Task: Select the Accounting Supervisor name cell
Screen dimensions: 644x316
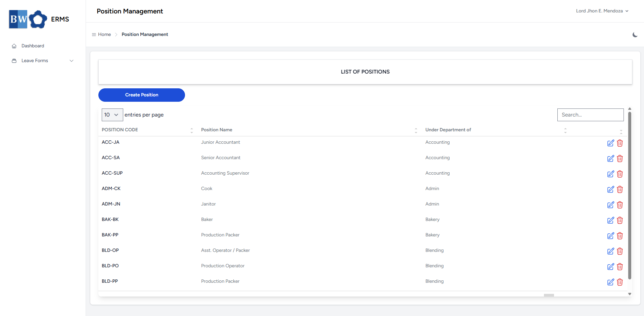Action: point(225,173)
